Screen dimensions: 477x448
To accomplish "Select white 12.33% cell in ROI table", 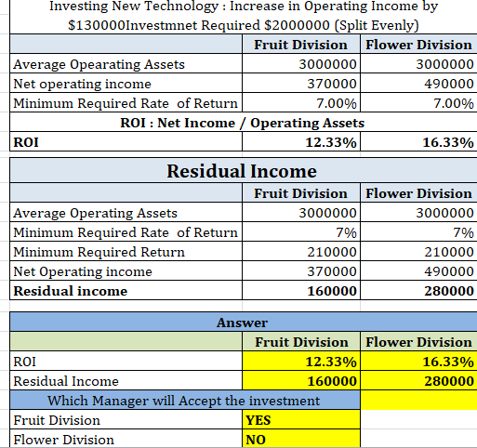I will (x=301, y=142).
